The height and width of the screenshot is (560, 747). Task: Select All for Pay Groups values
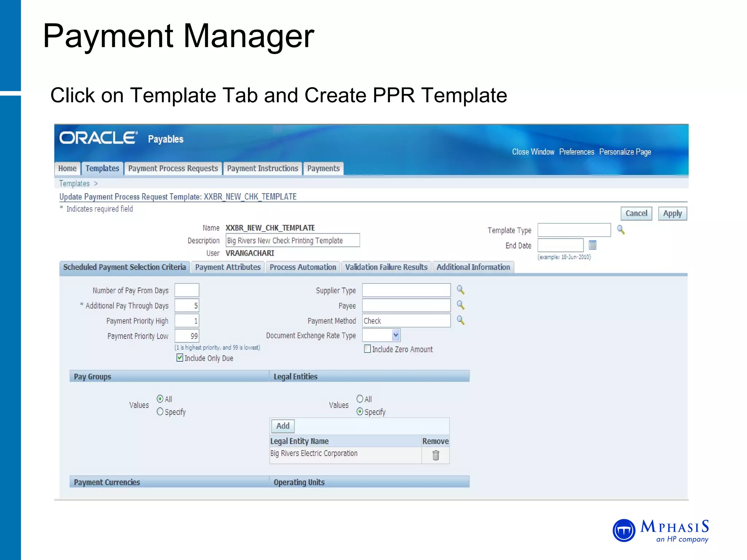(160, 398)
